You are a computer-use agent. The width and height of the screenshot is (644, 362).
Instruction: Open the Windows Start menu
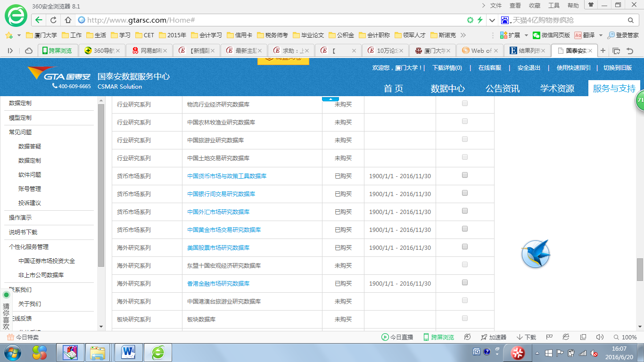click(12, 352)
